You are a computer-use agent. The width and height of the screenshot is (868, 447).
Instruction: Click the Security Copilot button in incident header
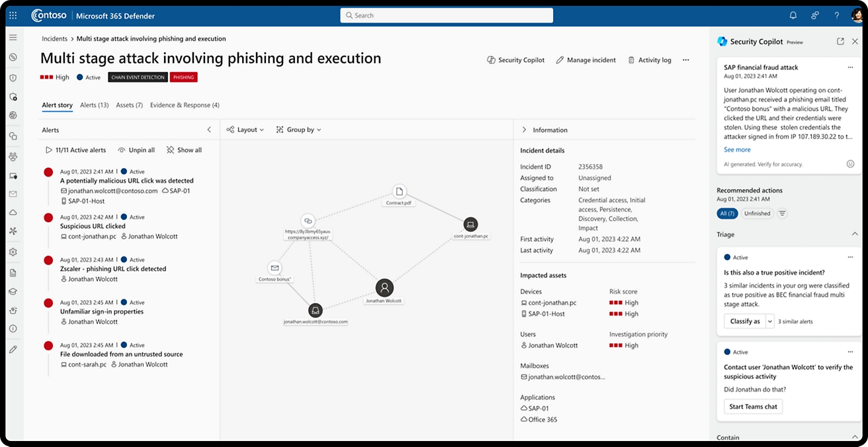point(516,60)
